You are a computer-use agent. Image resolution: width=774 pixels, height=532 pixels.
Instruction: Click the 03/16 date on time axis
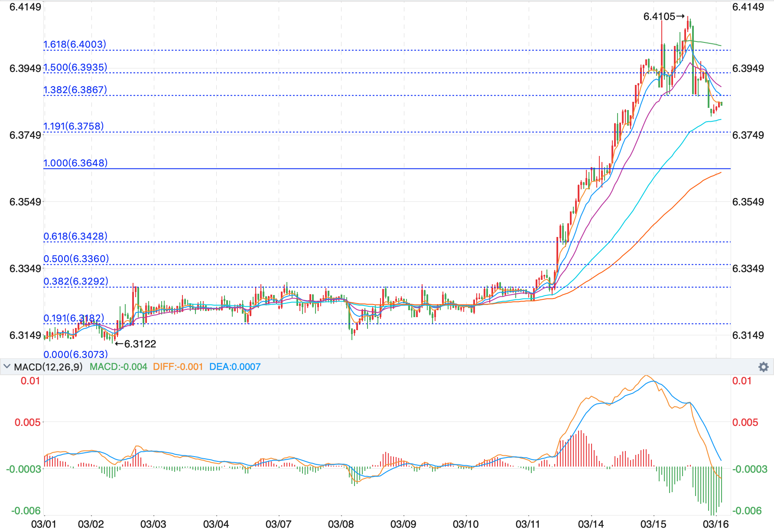pyautogui.click(x=716, y=524)
